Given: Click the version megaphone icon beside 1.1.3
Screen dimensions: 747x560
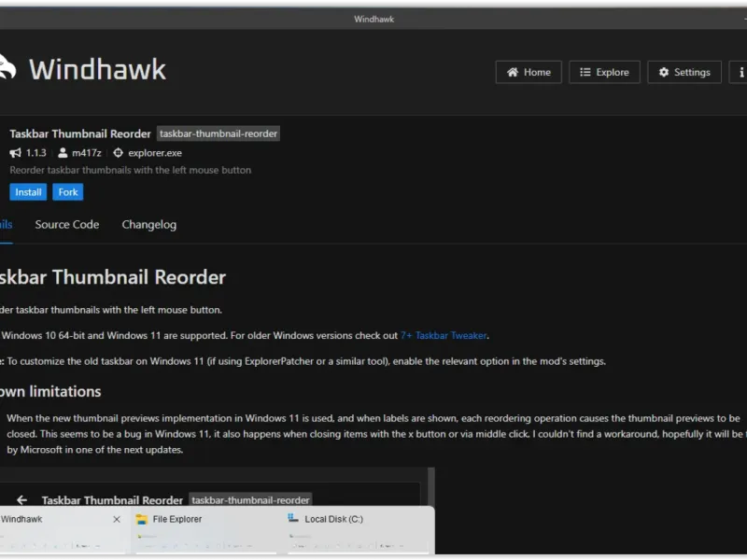Looking at the screenshot, I should (x=15, y=153).
